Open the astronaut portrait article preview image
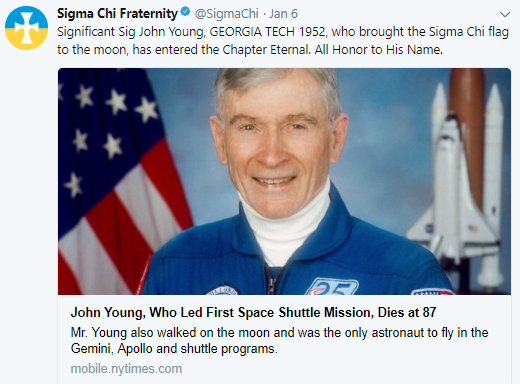 284,181
